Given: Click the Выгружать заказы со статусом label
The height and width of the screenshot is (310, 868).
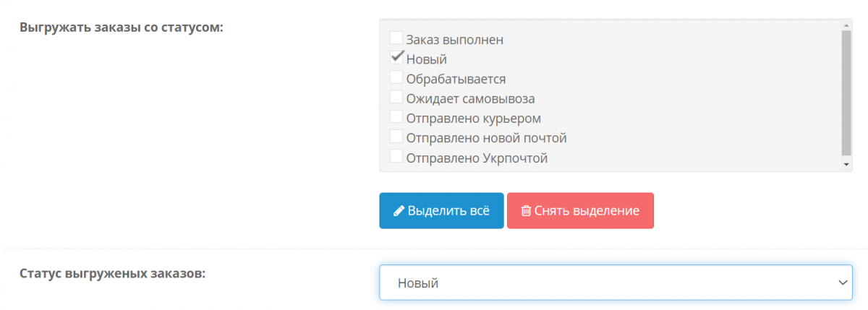Looking at the screenshot, I should [122, 28].
